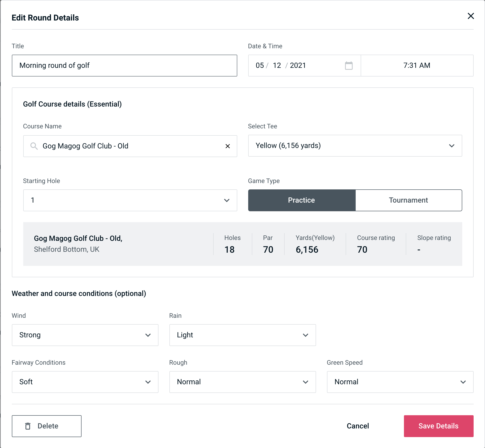Expand the Fairway Conditions dropdown
The width and height of the screenshot is (485, 448).
(x=84, y=382)
